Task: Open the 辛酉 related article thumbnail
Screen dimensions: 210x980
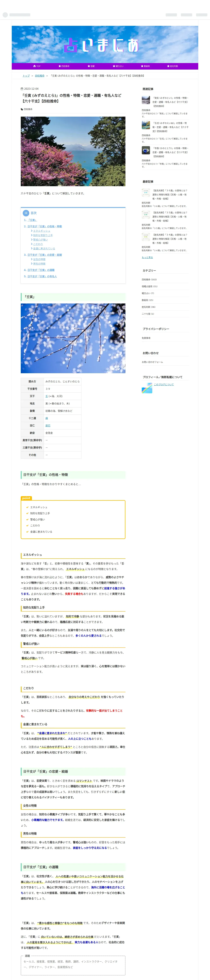Action: tap(146, 150)
